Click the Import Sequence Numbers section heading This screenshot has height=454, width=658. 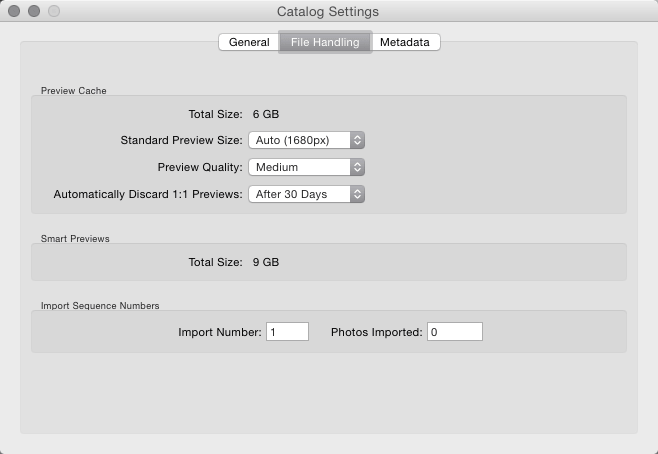(x=100, y=306)
